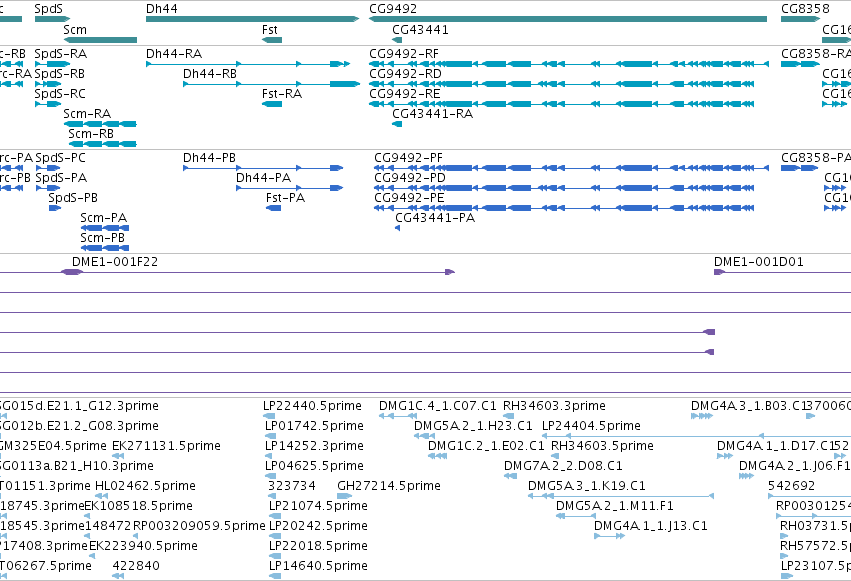Click feature DMG7A.2_2.D08.C1
Viewport: 851px width, 581px height.
(x=511, y=476)
